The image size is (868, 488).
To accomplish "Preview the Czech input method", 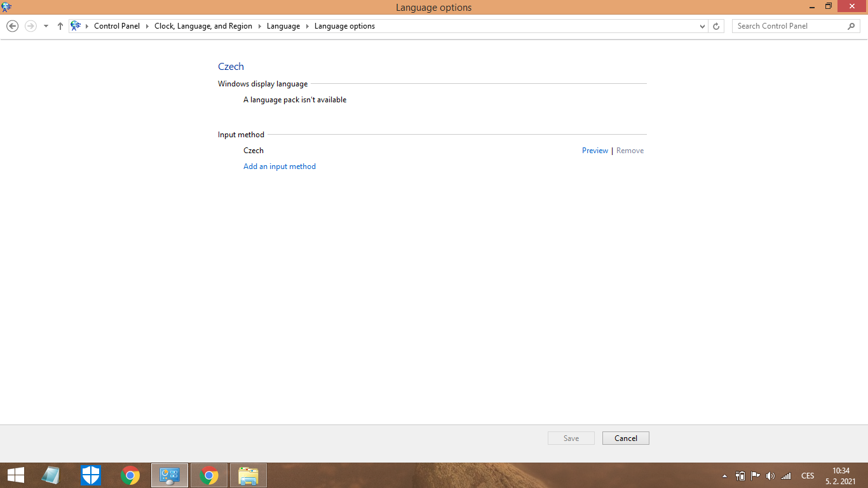I will coord(595,151).
